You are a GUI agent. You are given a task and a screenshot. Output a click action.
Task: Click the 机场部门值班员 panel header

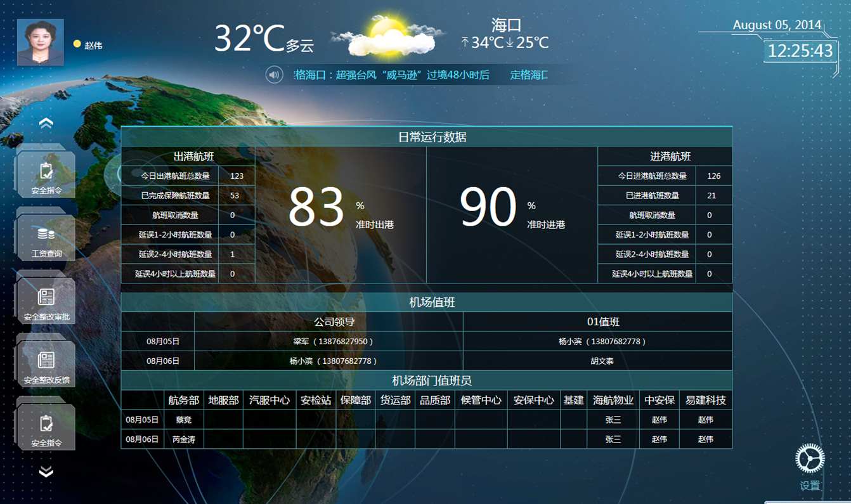(x=427, y=380)
